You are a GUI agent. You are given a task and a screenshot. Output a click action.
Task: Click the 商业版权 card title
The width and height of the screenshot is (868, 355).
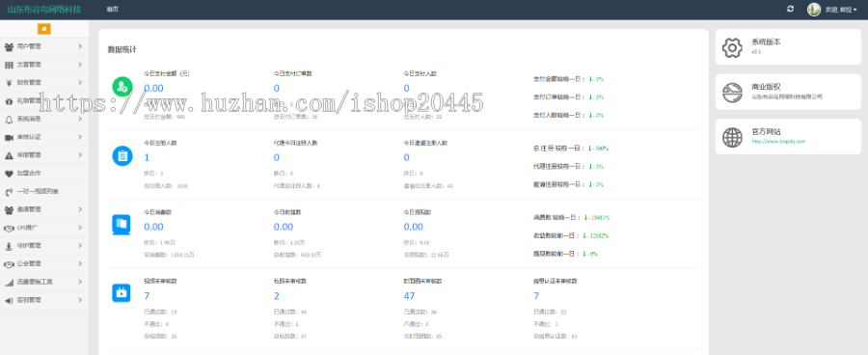pos(766,87)
